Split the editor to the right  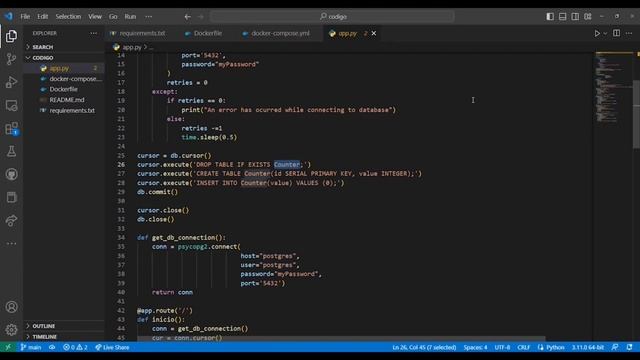[x=616, y=33]
